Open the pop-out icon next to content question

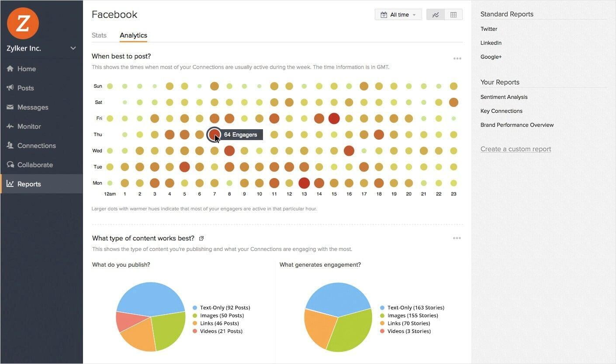[x=201, y=238]
